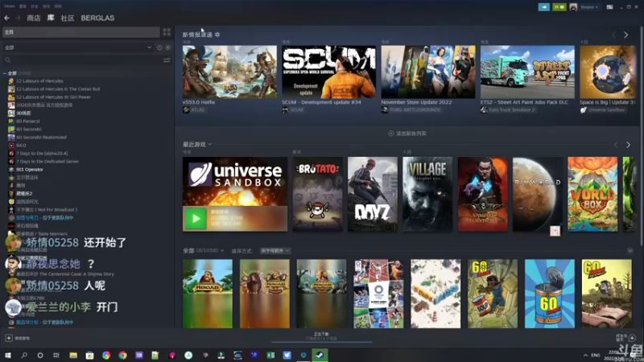644x362 pixels.
Task: Open green friends notification button
Action: (559, 7)
